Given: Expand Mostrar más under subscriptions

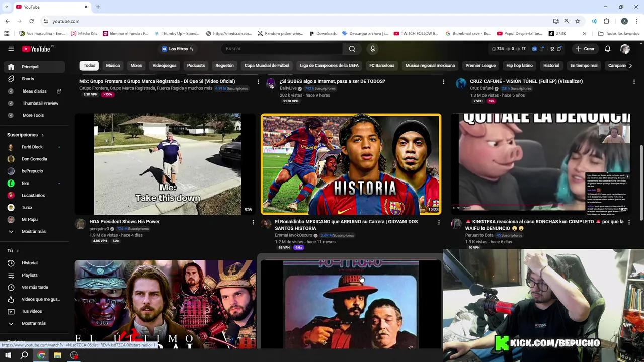Looking at the screenshot, I should coord(35,231).
